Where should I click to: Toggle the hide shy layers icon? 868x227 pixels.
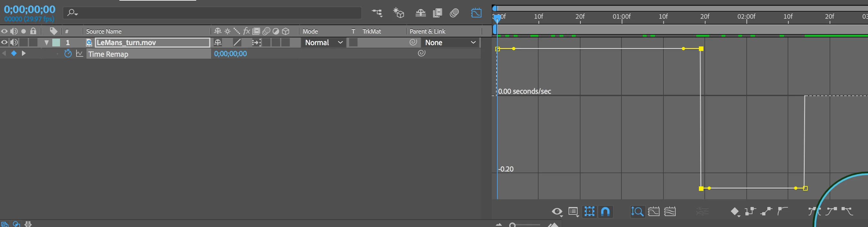420,13
